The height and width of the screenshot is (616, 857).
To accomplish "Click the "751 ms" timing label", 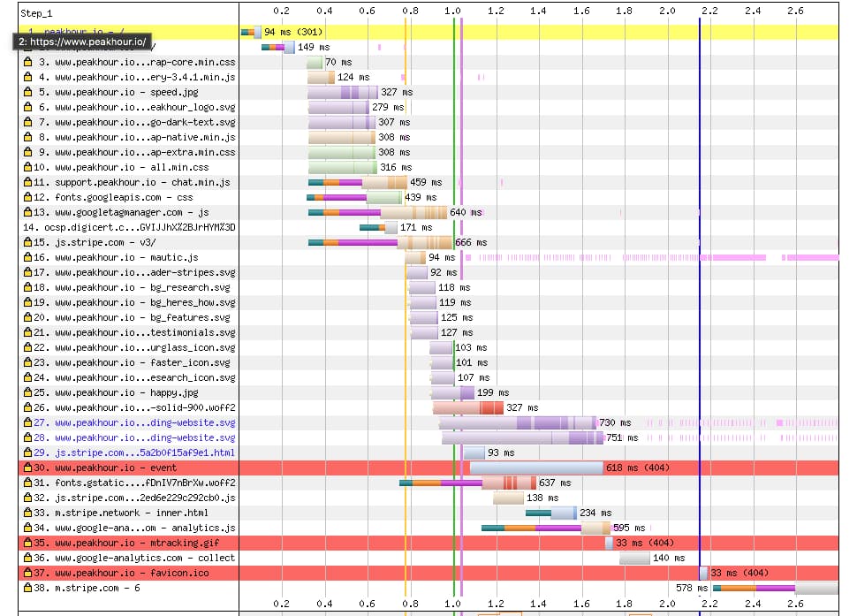I will click(x=622, y=437).
